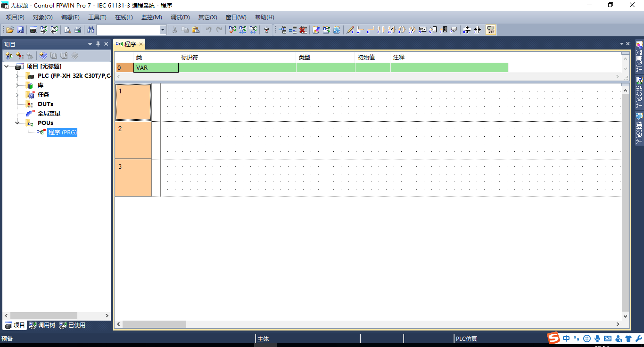
Task: Close the 程序 editor tab
Action: coord(140,44)
